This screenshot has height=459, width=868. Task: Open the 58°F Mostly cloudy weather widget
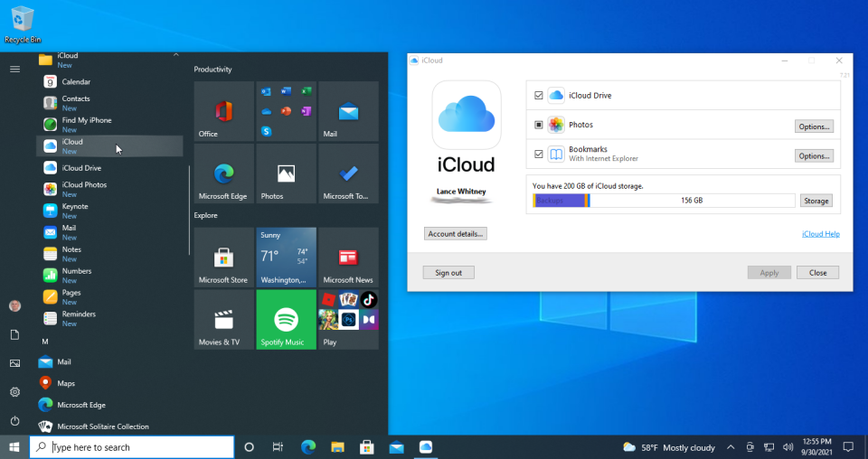tap(669, 447)
